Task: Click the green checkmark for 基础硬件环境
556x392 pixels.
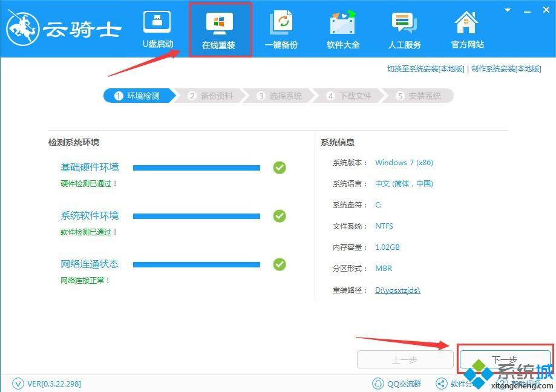Action: [x=279, y=168]
